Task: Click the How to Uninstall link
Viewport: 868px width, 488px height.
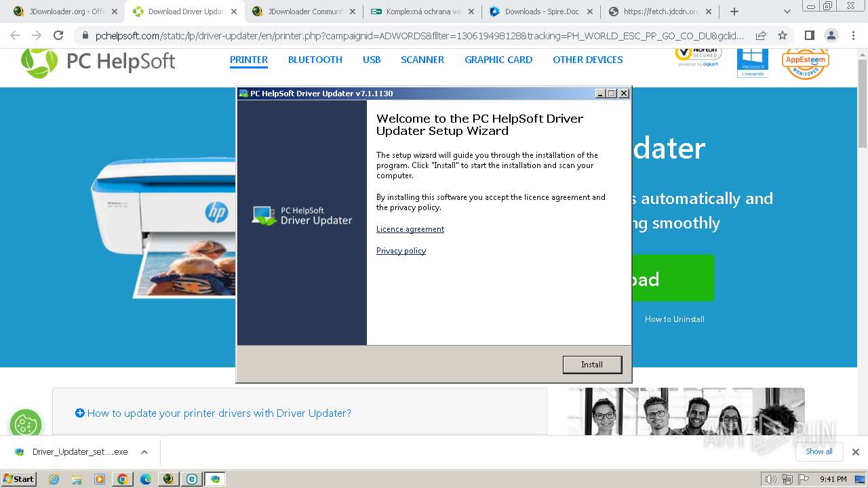Action: 675,319
